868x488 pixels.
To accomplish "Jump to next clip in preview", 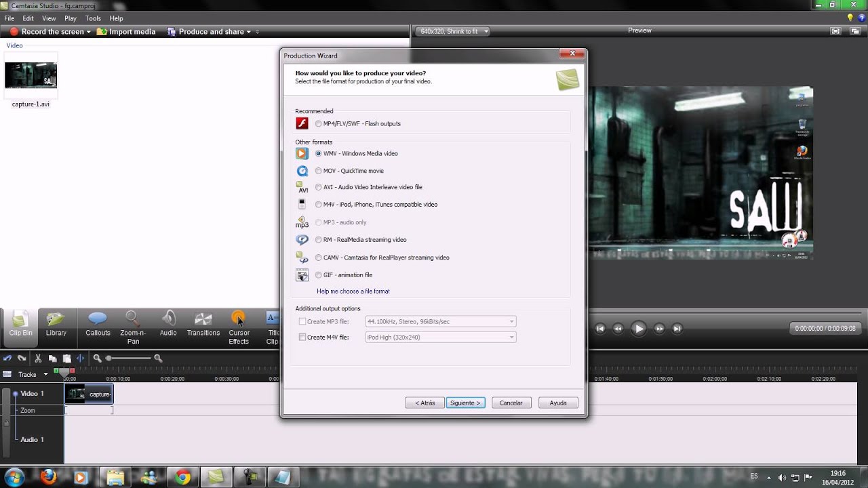I will (677, 329).
